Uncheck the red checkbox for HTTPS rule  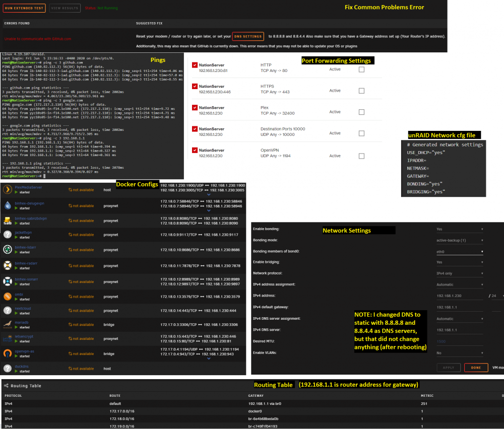pos(195,87)
